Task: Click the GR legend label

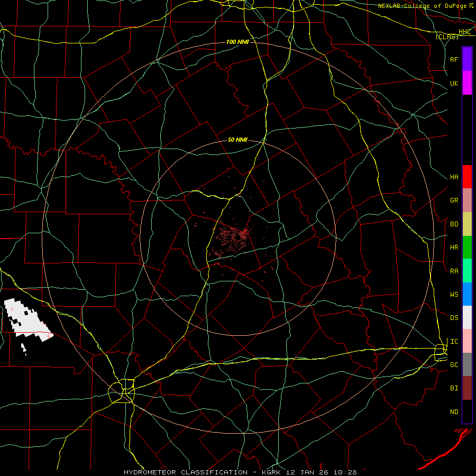Action: 454,200
